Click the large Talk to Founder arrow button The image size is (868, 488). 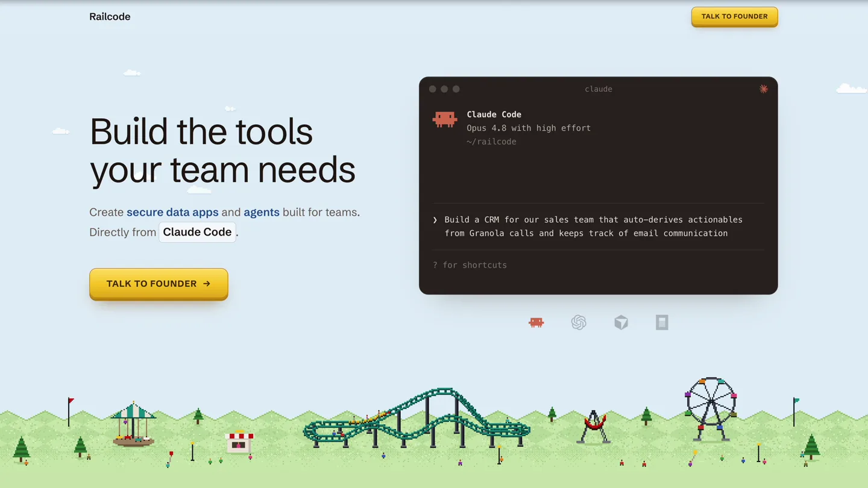coord(159,284)
